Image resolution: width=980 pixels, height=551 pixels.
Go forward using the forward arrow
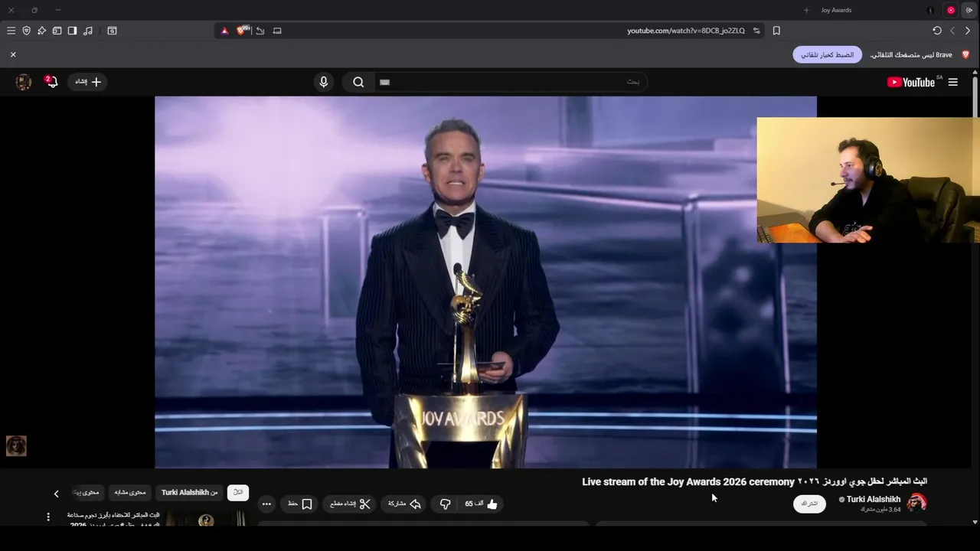[952, 31]
